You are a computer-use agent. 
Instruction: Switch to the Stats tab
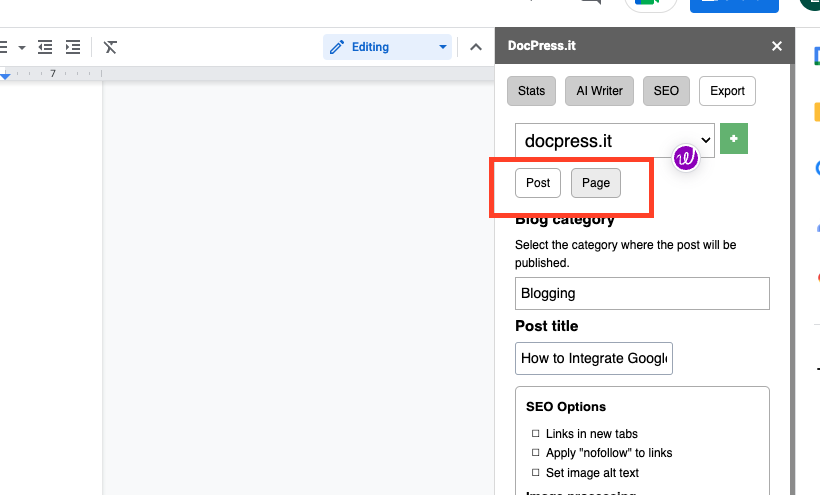click(x=531, y=91)
